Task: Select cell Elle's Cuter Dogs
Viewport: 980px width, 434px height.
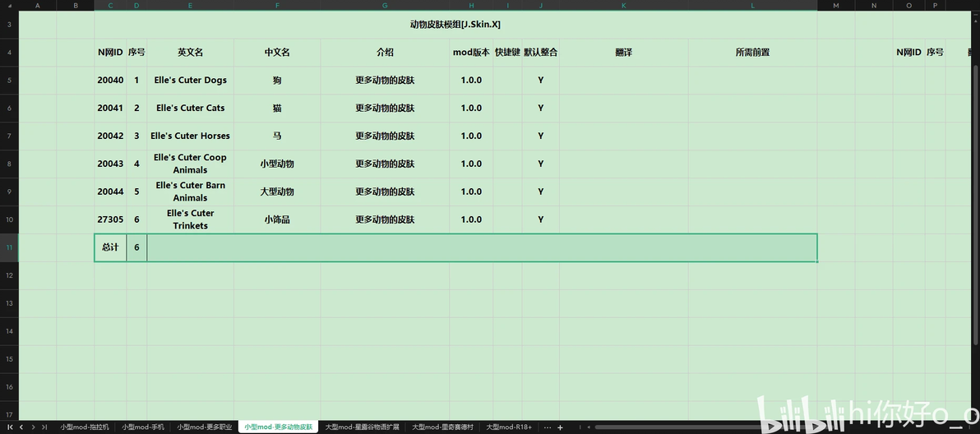Action: point(191,80)
